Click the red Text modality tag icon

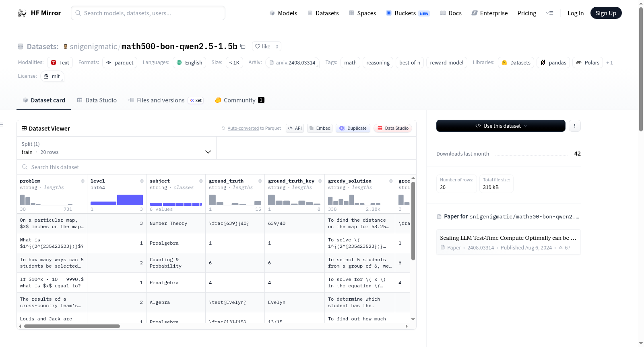click(54, 62)
